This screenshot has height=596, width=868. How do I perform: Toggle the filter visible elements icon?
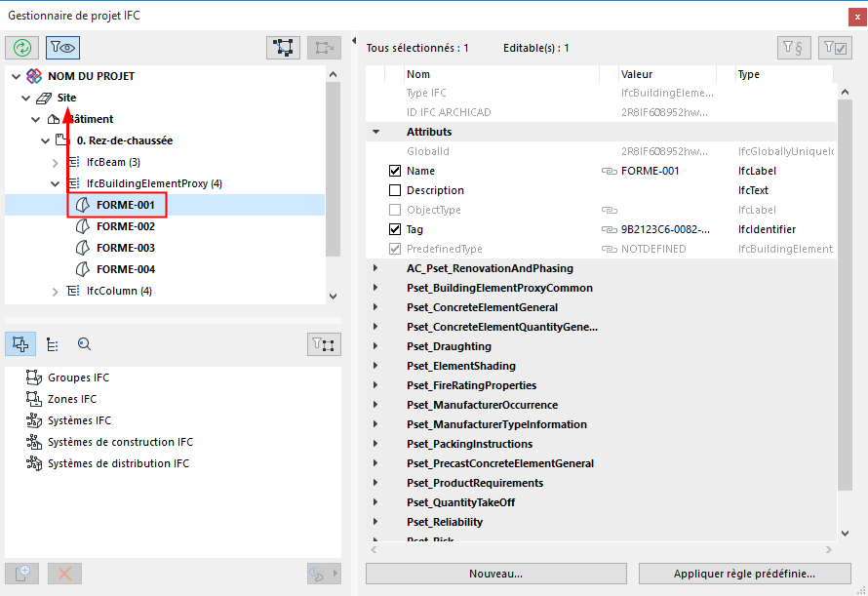tap(62, 47)
